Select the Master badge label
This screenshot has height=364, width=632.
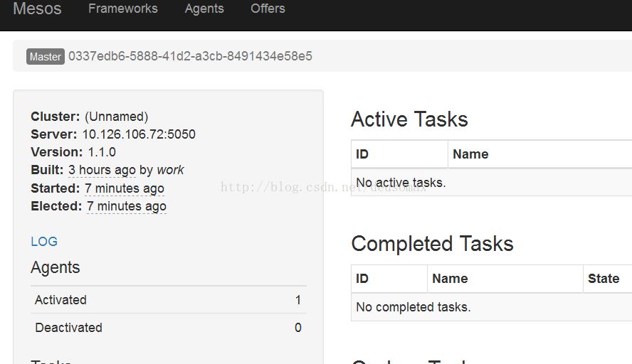[x=45, y=57]
